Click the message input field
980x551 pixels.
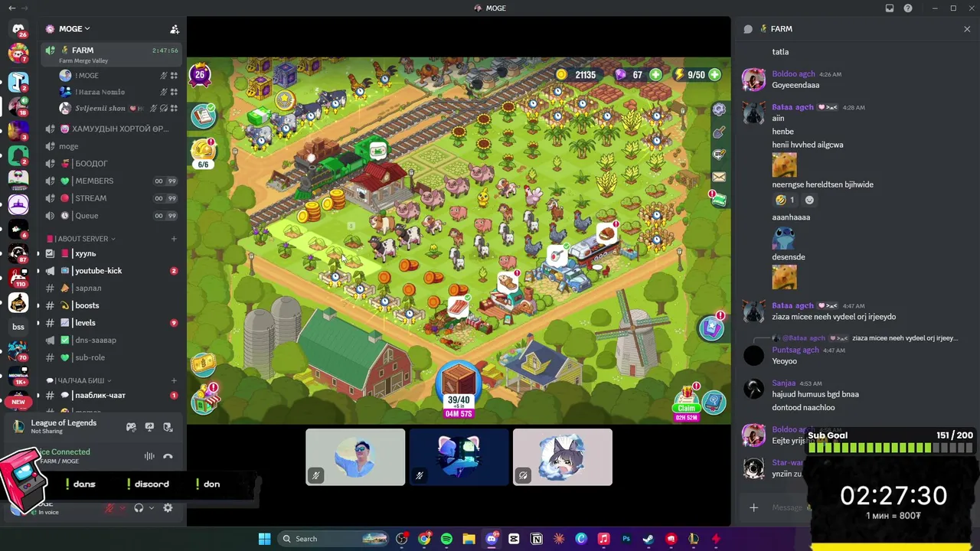[x=786, y=507]
